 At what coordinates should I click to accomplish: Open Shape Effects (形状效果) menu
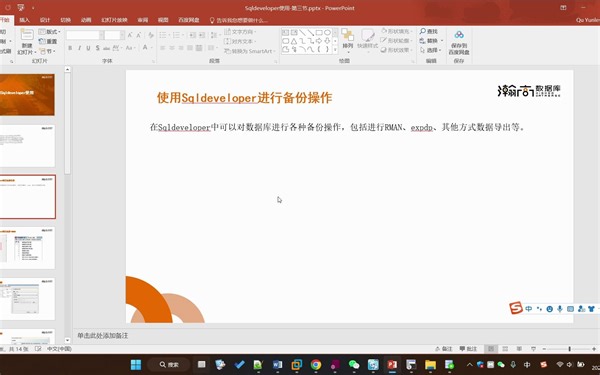(396, 50)
